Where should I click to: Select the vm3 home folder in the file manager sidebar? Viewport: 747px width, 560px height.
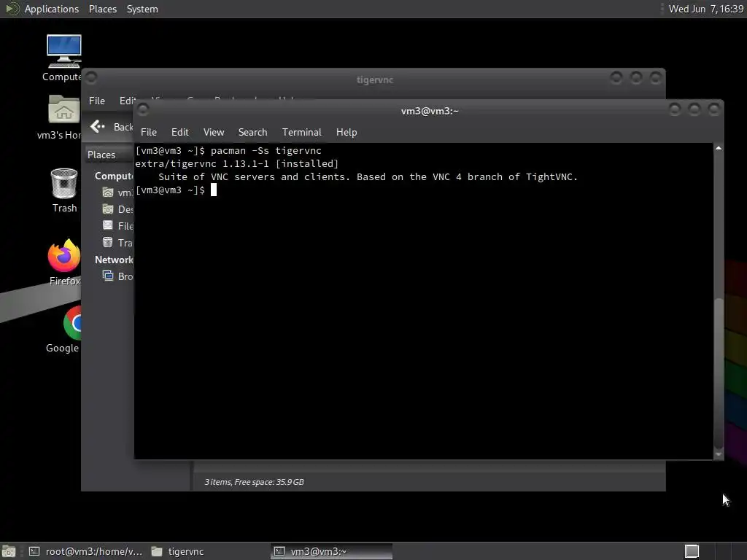point(117,192)
